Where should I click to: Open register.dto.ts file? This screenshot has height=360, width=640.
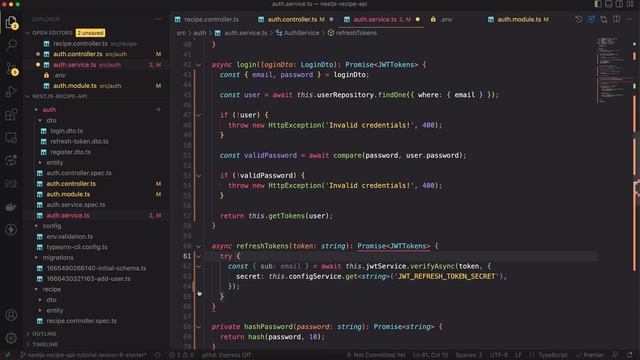click(70, 152)
